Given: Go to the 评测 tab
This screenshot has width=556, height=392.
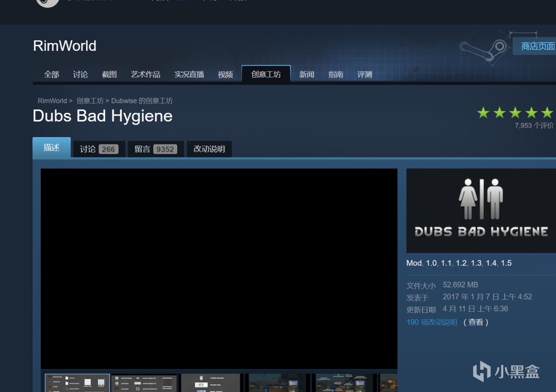Looking at the screenshot, I should [x=365, y=75].
